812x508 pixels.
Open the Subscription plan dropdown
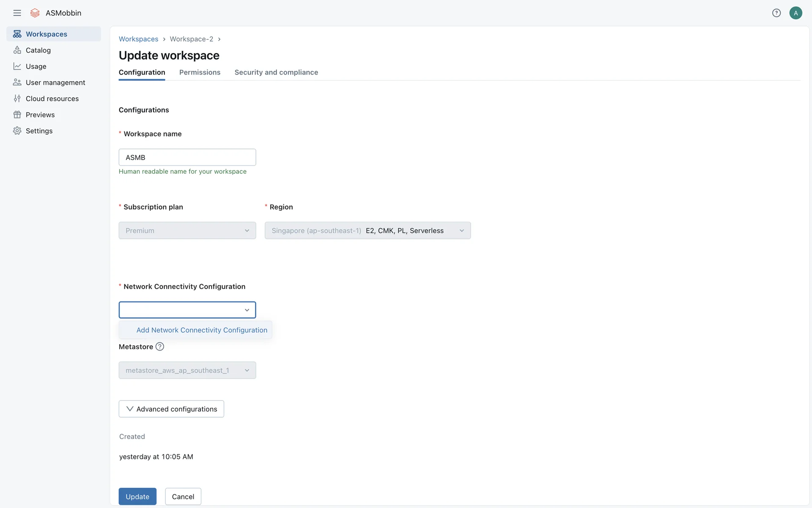pyautogui.click(x=187, y=230)
